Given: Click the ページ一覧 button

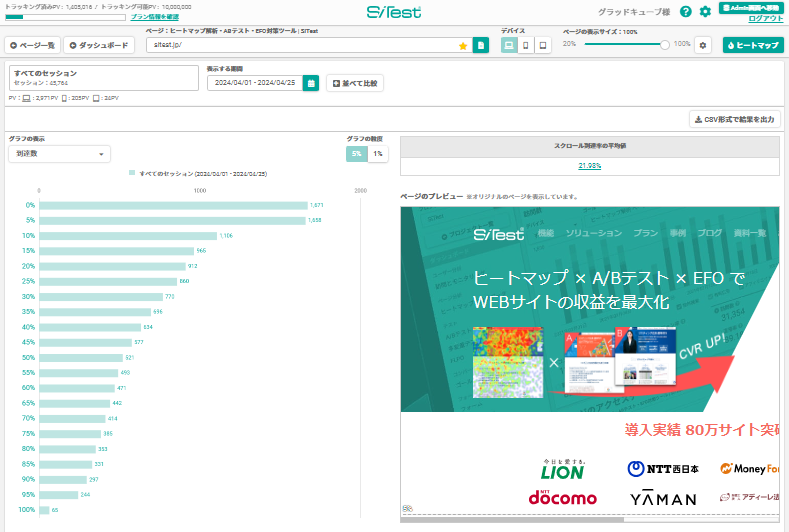Looking at the screenshot, I should (33, 45).
